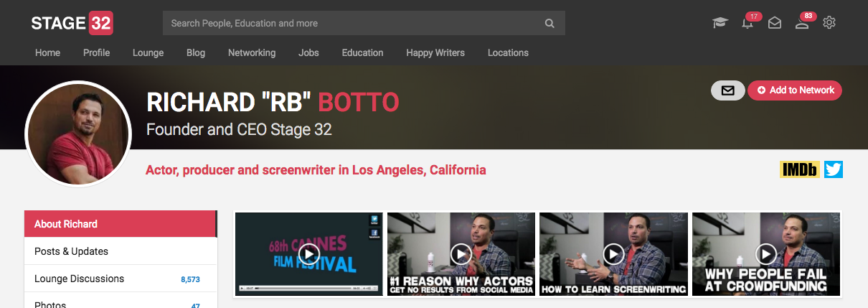Click the search magnifier icon

[x=549, y=23]
